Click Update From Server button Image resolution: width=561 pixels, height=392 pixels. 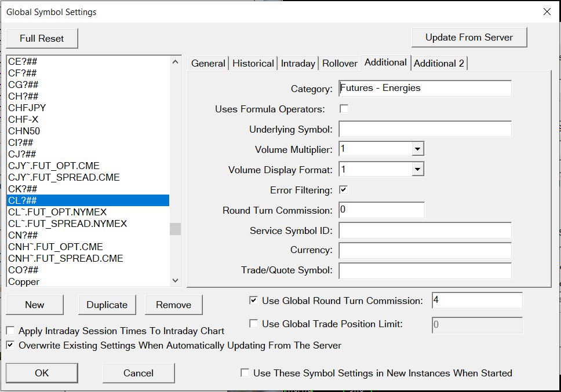[469, 38]
